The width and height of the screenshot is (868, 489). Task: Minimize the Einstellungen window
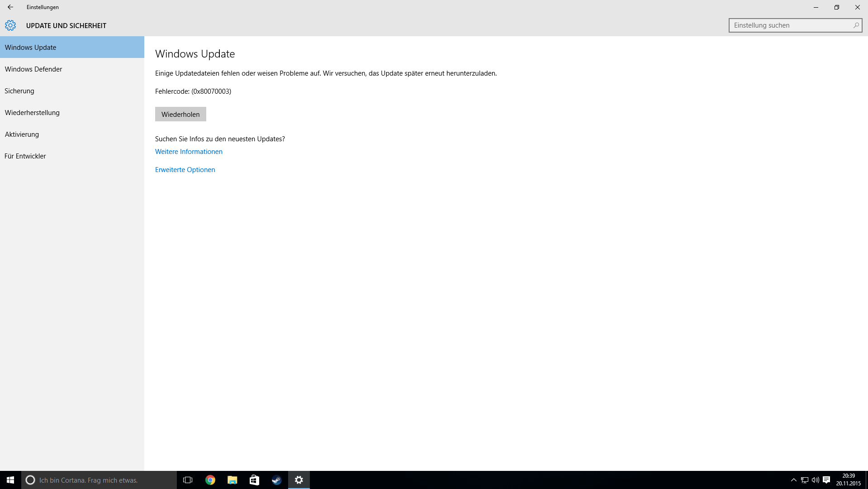pyautogui.click(x=816, y=7)
